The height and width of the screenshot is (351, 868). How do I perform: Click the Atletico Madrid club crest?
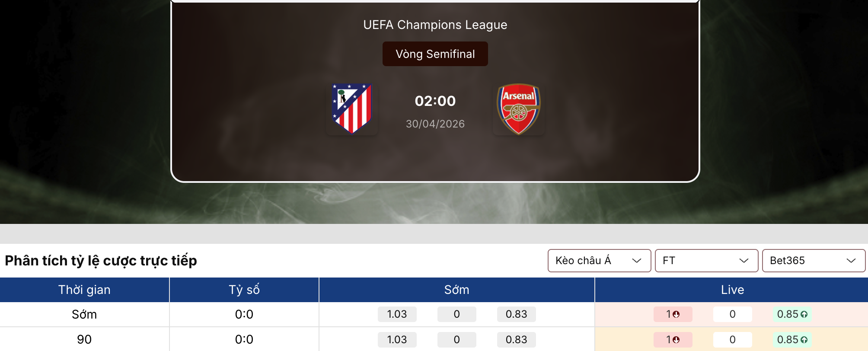351,108
